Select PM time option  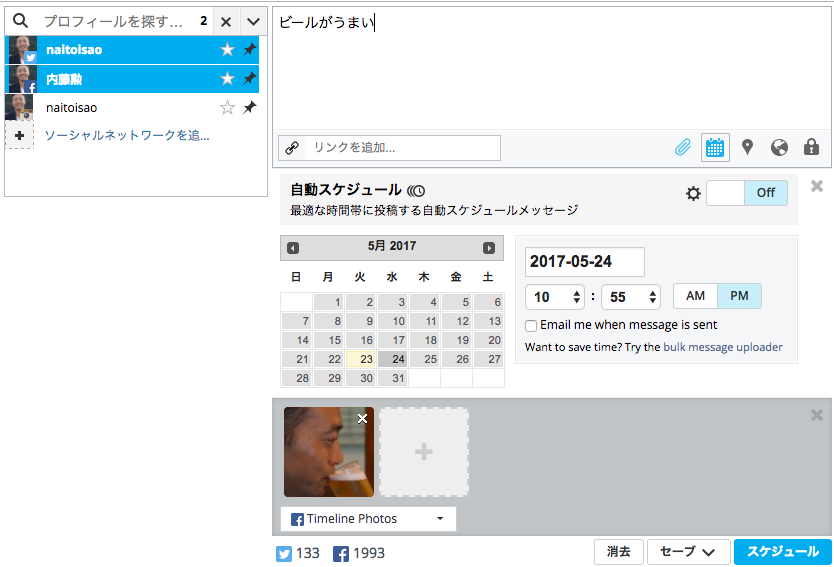point(739,296)
